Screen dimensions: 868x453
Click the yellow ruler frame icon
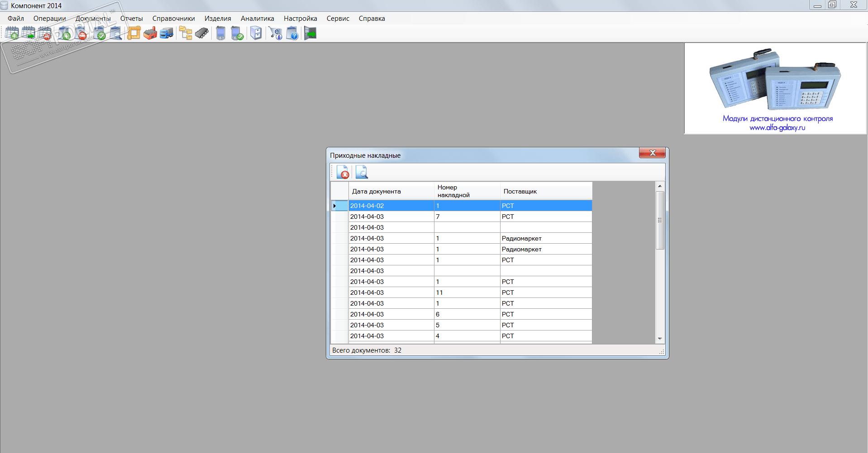coord(134,33)
